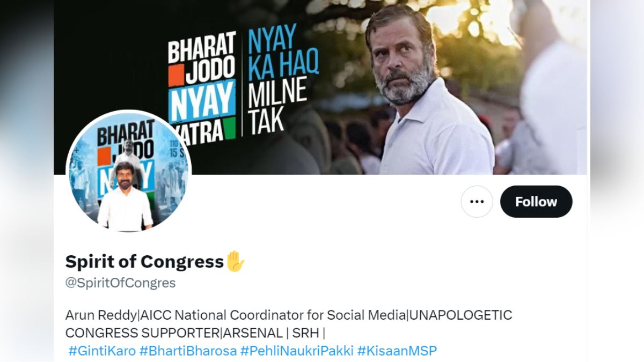Open the #GintiKaro hashtag link
The height and width of the screenshot is (362, 644).
pos(102,351)
